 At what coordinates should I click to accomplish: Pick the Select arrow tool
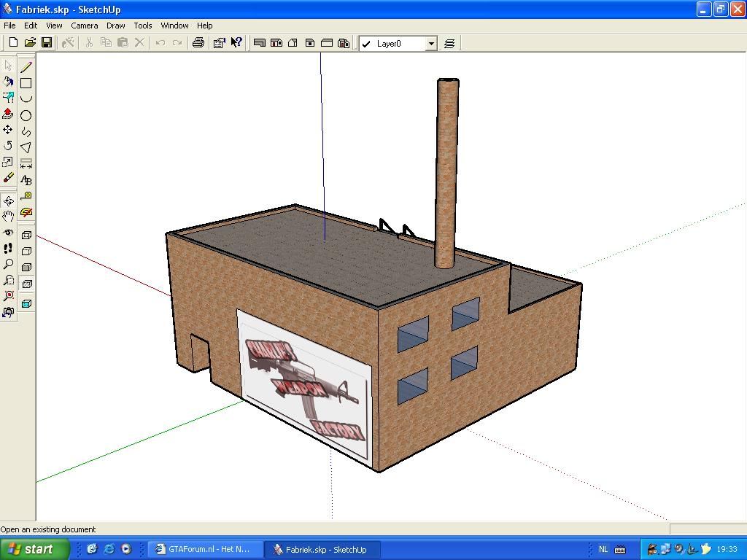[x=8, y=66]
